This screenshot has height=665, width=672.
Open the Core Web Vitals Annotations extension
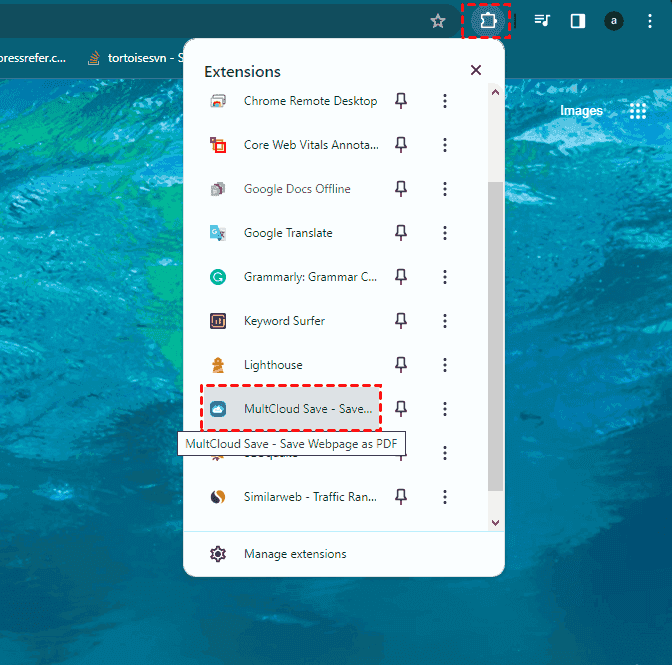click(x=291, y=145)
